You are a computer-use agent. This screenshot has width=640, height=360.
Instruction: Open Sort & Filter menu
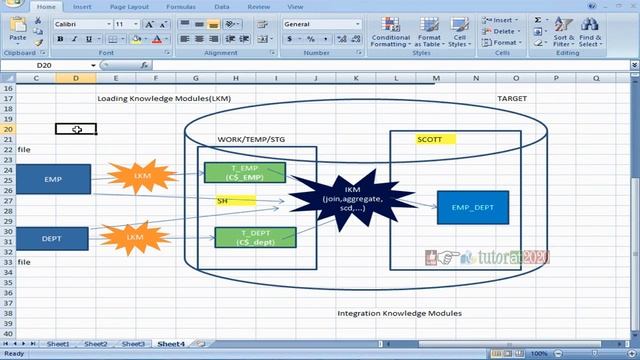[564, 32]
